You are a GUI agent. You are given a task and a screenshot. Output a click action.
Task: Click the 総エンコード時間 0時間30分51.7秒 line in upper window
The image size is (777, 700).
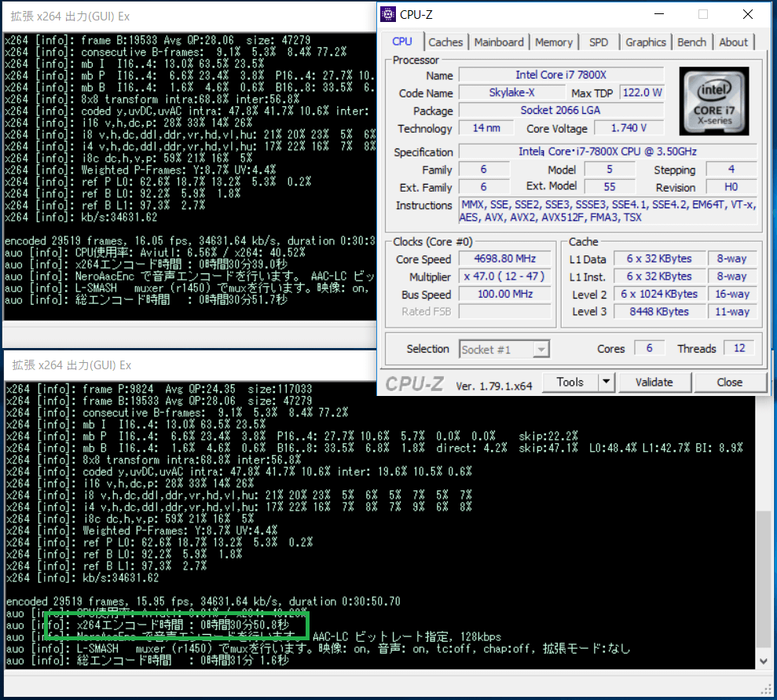pos(146,299)
